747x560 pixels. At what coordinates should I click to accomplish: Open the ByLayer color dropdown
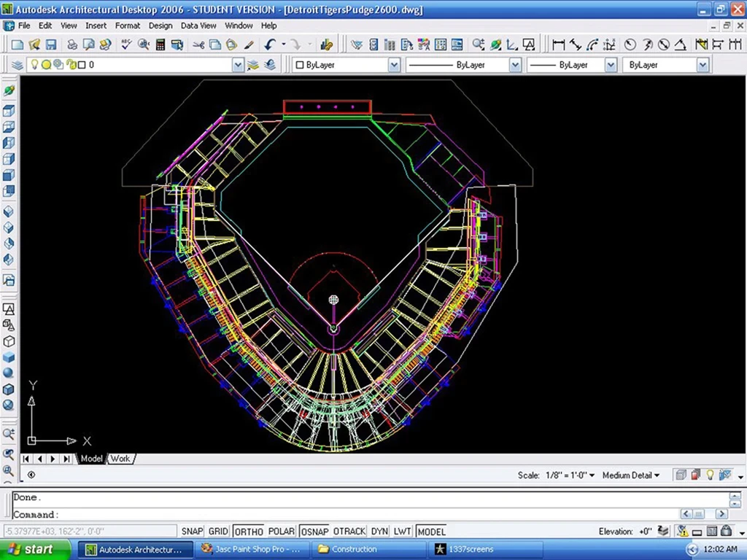[x=394, y=65]
